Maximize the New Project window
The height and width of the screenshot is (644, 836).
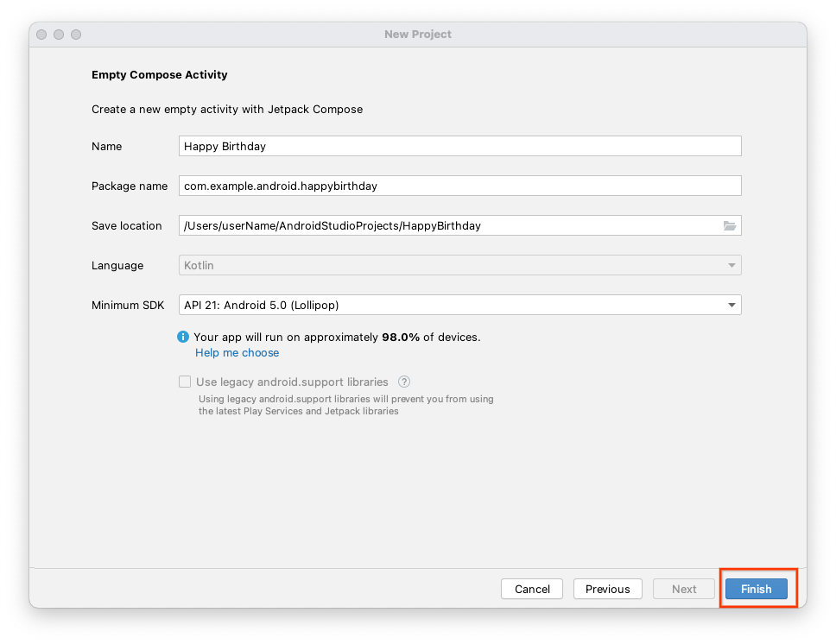click(76, 35)
